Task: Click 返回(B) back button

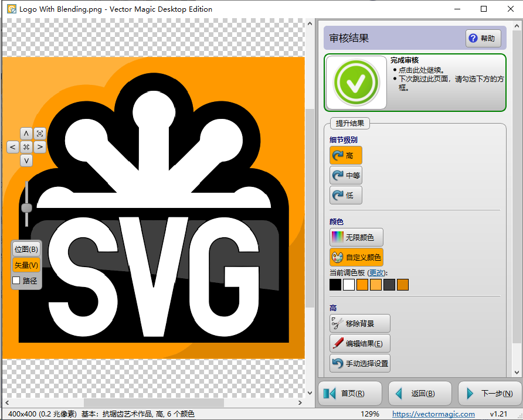Action: (420, 393)
